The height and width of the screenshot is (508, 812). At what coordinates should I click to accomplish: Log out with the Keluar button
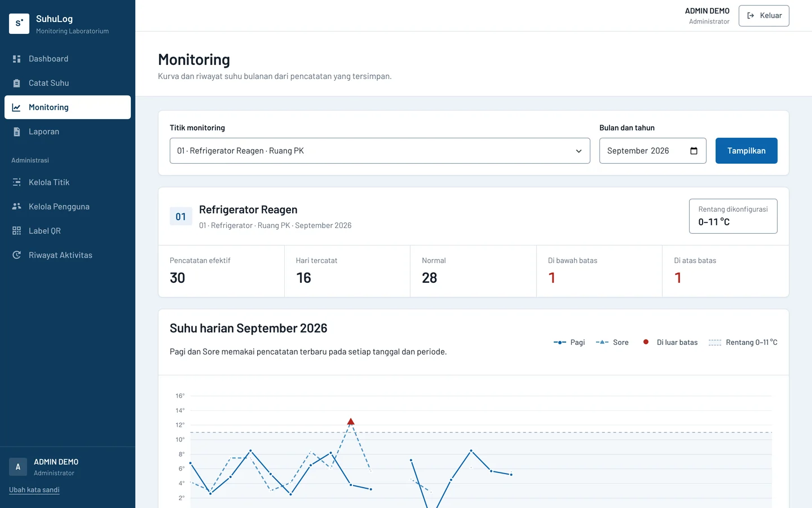[x=764, y=16]
